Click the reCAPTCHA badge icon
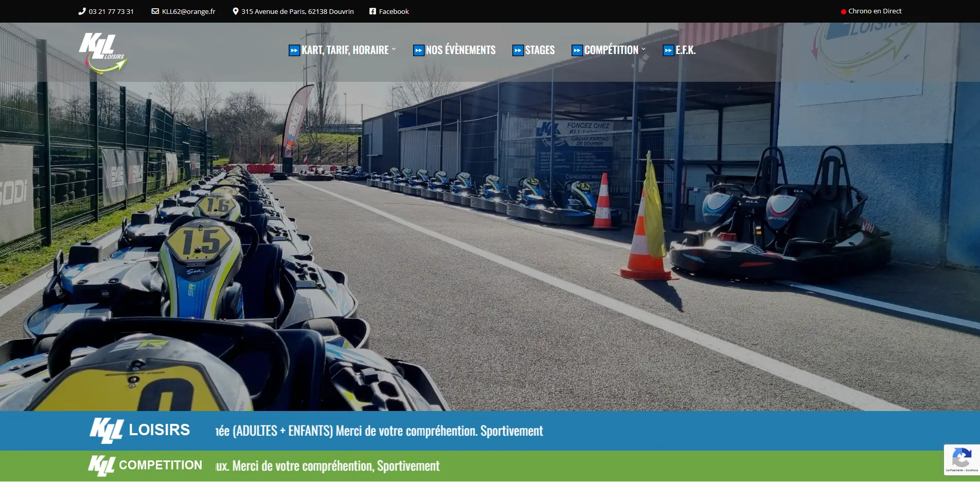Image resolution: width=980 pixels, height=482 pixels. [x=961, y=457]
